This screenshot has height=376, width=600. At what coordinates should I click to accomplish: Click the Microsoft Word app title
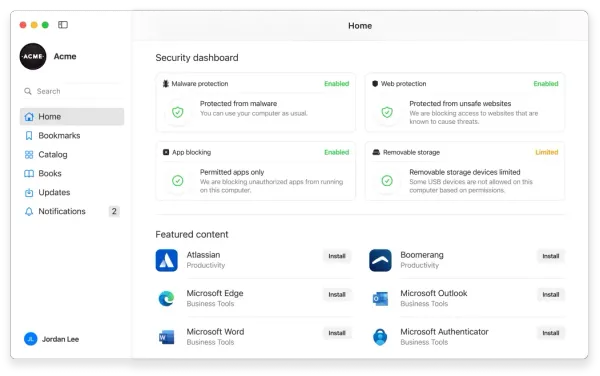[x=215, y=332]
